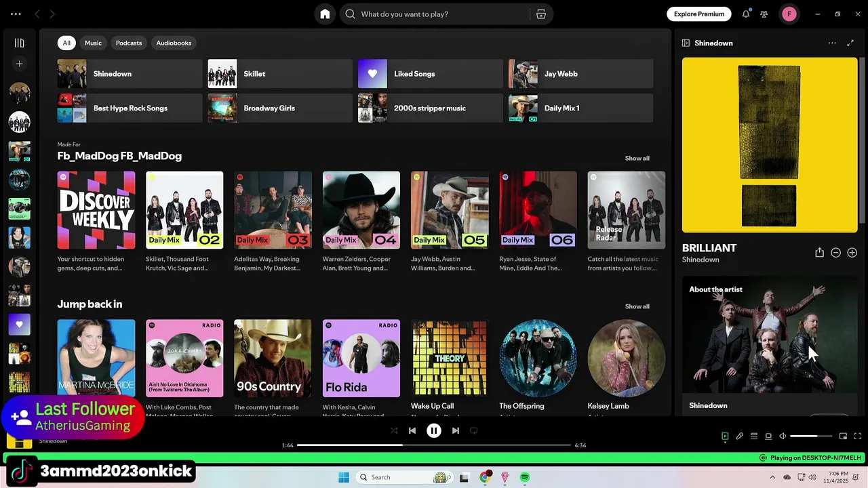Hide BRILLIANT with the minus-circle icon
Viewport: 868px width, 488px height.
[x=835, y=252]
